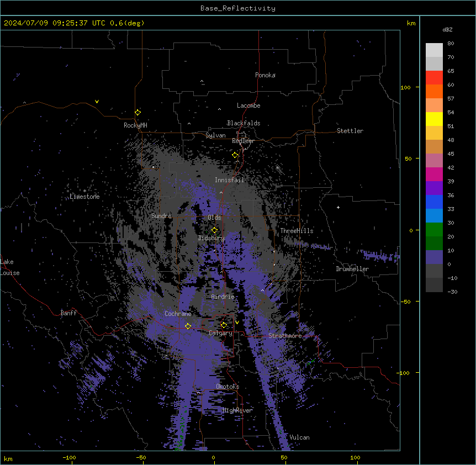Click the RockyMH label
This screenshot has height=465, width=476.
[135, 125]
